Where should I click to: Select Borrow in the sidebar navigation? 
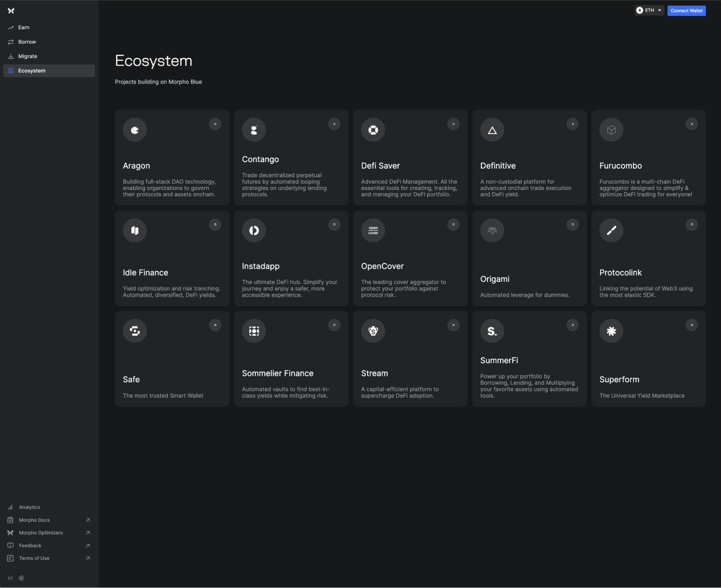[x=27, y=41]
